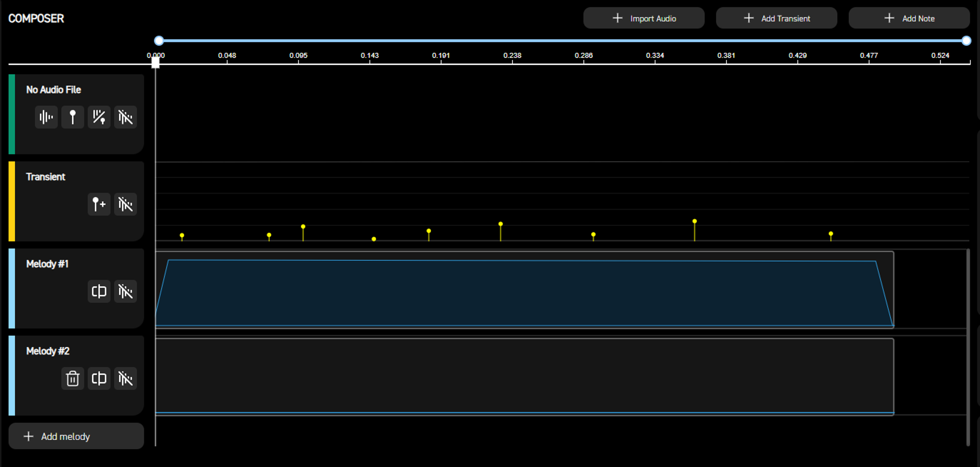Click the Melody #2 track label

click(x=48, y=351)
